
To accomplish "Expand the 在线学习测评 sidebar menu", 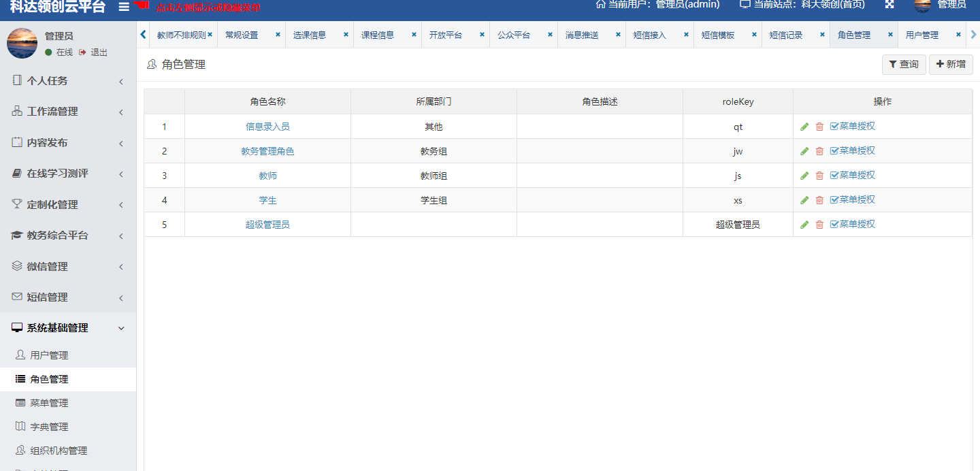I will [68, 174].
